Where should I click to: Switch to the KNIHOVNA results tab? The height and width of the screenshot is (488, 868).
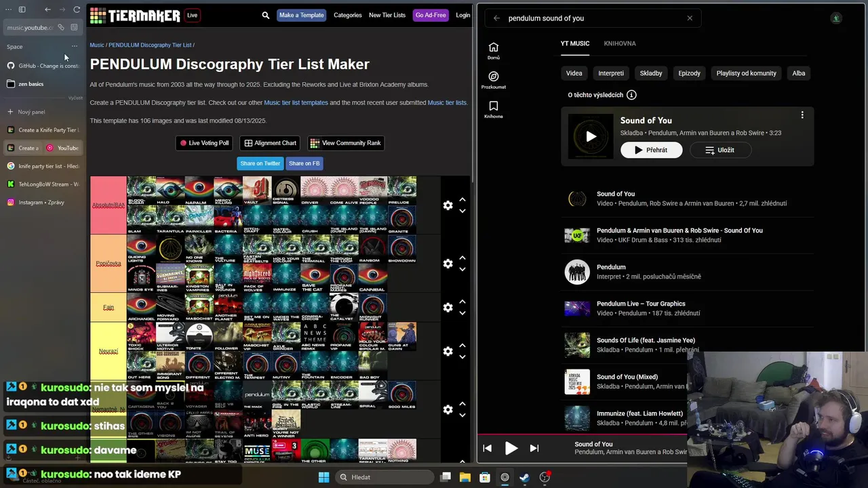tap(620, 43)
